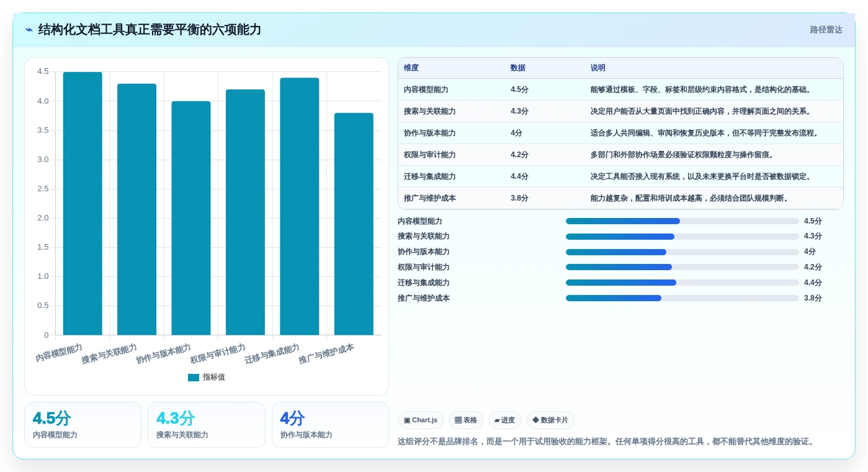Click the 迁移与集成能力 progress bar
This screenshot has width=868, height=472.
(x=682, y=283)
